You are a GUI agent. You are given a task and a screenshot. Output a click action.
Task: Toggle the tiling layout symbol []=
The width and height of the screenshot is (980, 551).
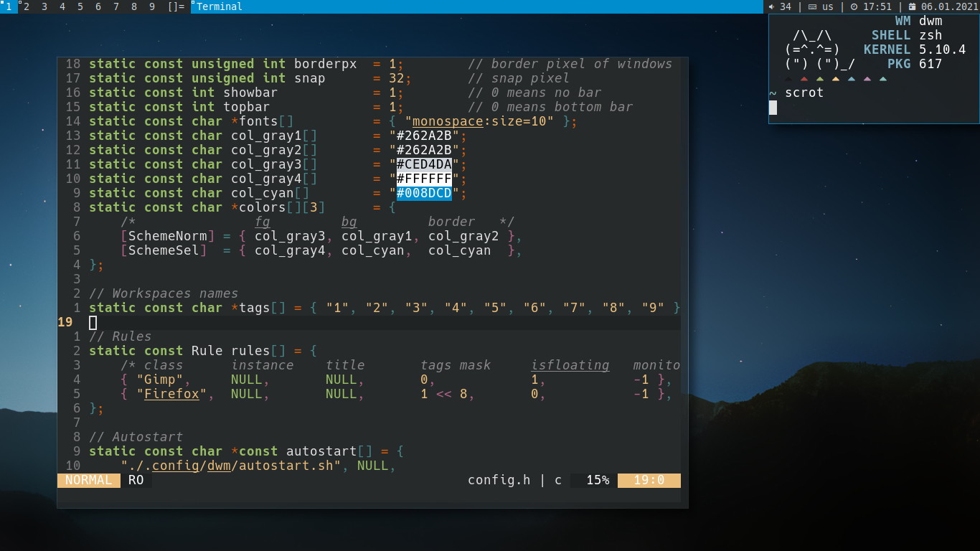(x=176, y=6)
